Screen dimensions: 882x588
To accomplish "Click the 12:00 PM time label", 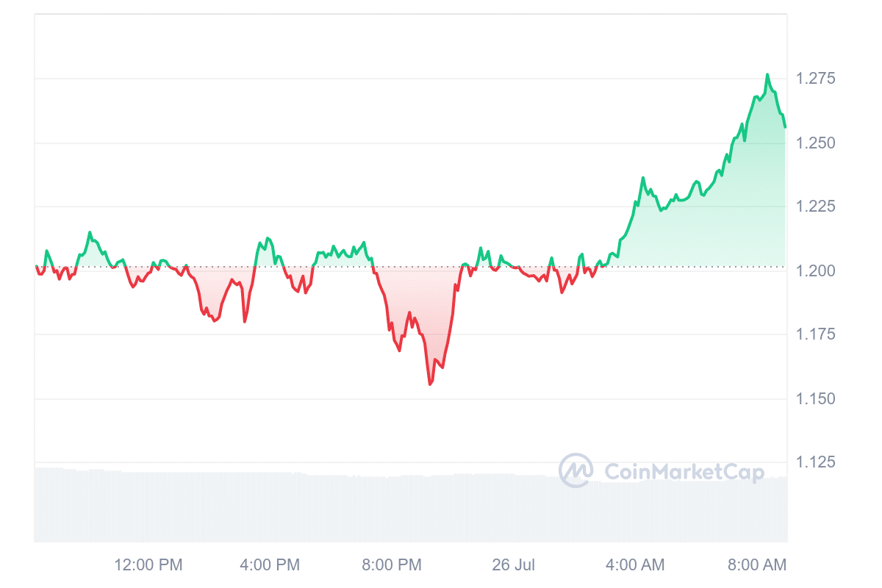I will pos(148,564).
